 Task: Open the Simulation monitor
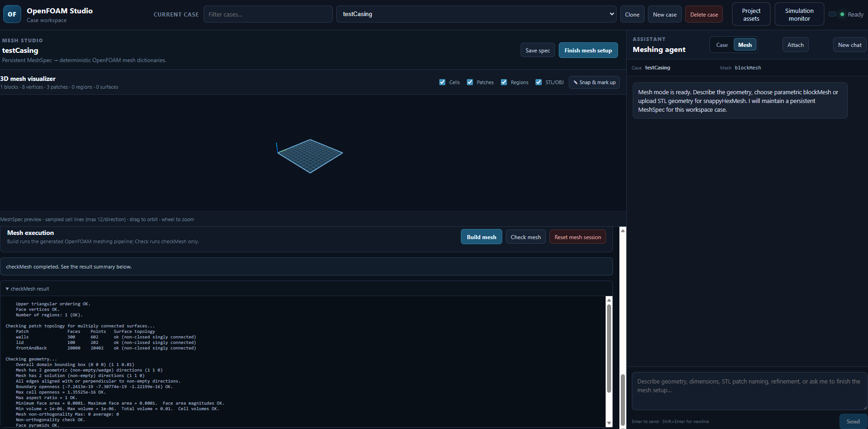(799, 15)
